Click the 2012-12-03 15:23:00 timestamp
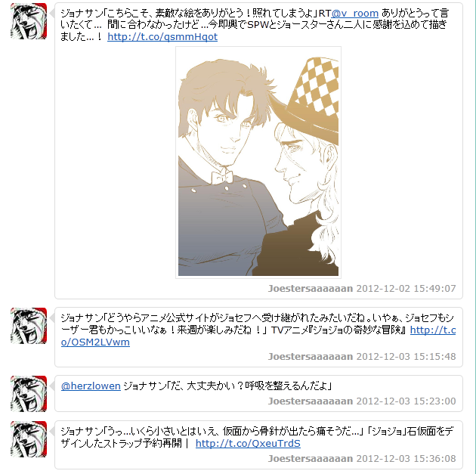Screen dimensions: 476x474 coord(406,401)
